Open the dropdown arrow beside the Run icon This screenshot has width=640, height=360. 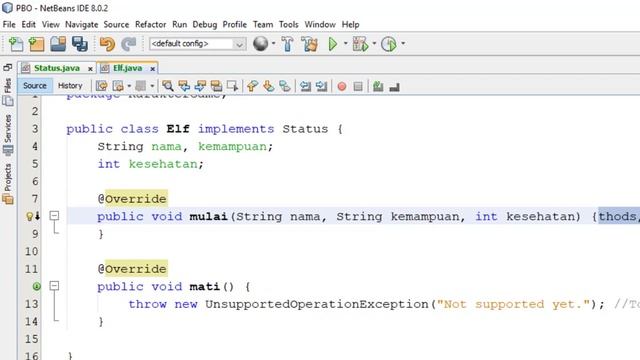click(345, 43)
